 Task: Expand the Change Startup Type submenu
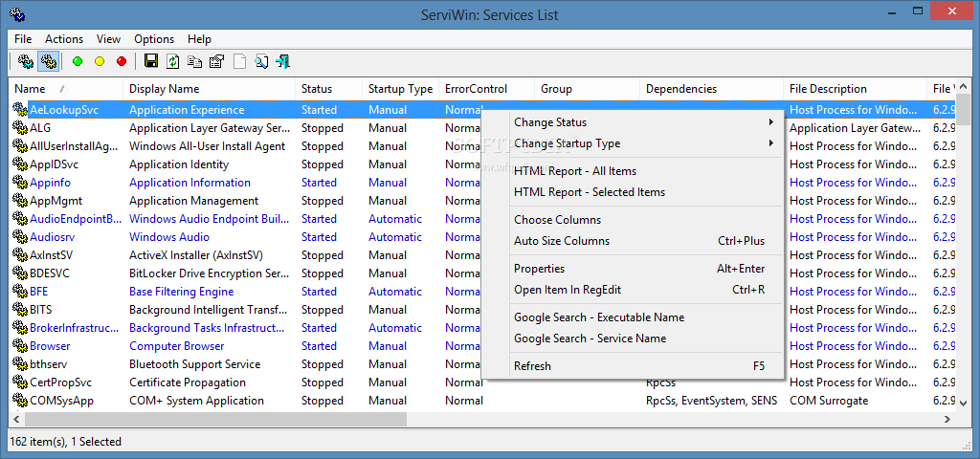[633, 143]
